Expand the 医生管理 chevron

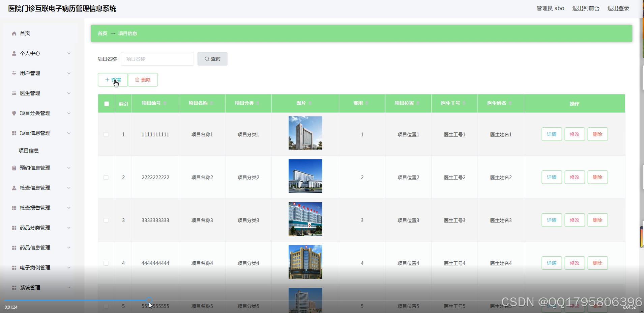[69, 93]
